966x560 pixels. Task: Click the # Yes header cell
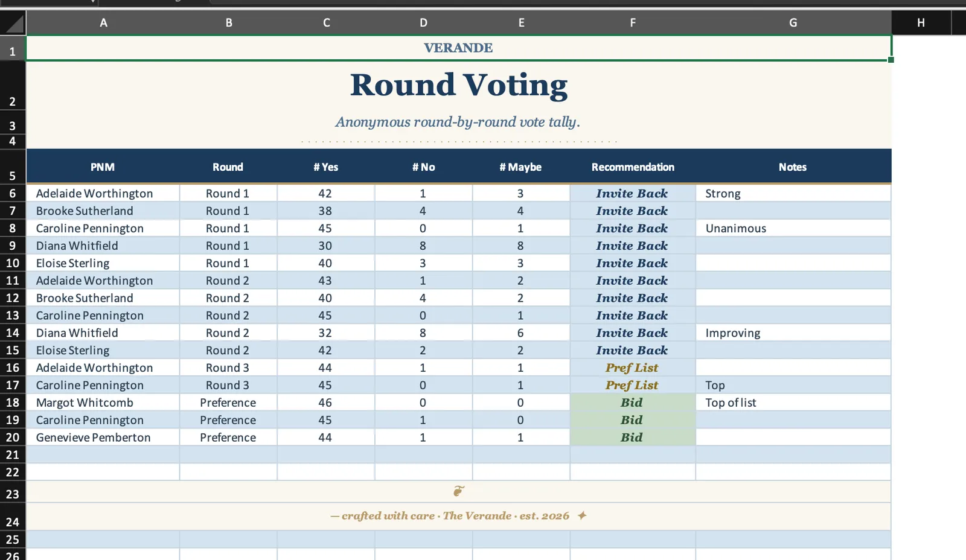tap(326, 167)
